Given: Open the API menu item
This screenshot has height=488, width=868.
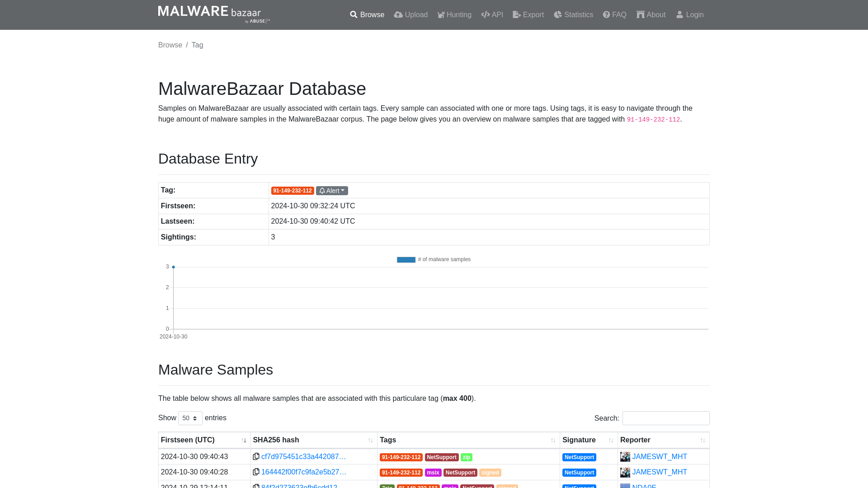Looking at the screenshot, I should point(492,15).
